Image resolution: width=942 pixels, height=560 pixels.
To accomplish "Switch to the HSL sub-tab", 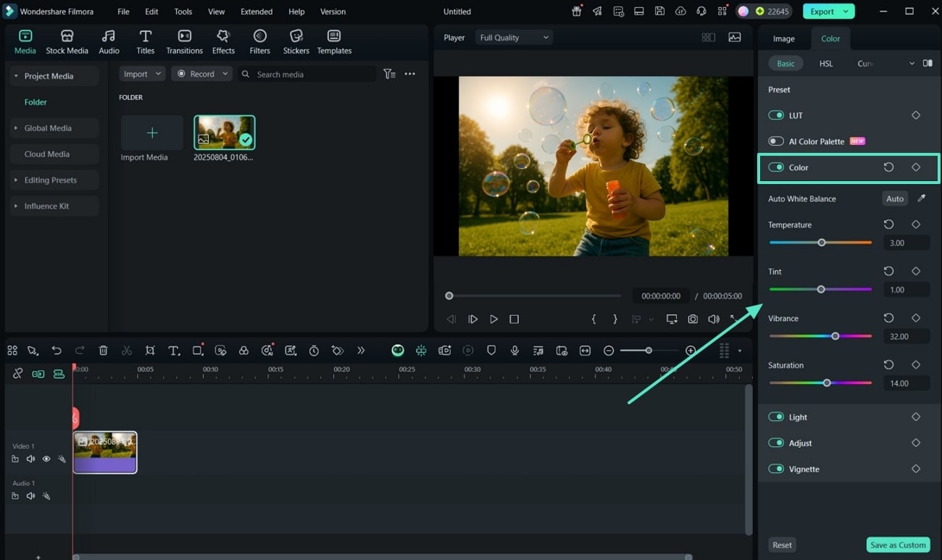I will click(826, 64).
